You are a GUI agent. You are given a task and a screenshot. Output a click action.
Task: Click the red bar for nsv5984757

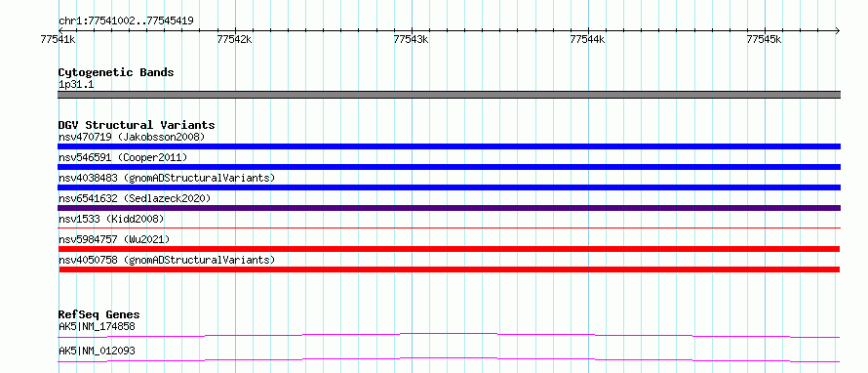point(449,249)
